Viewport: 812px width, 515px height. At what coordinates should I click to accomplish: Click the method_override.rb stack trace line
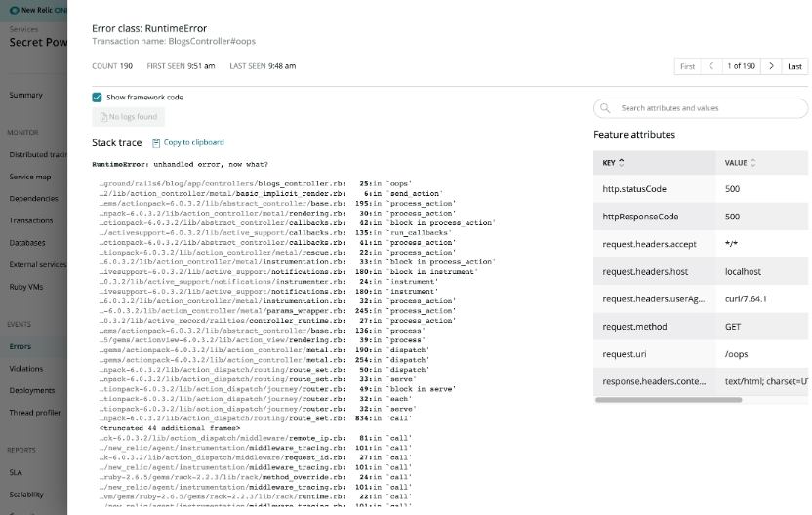pos(256,477)
